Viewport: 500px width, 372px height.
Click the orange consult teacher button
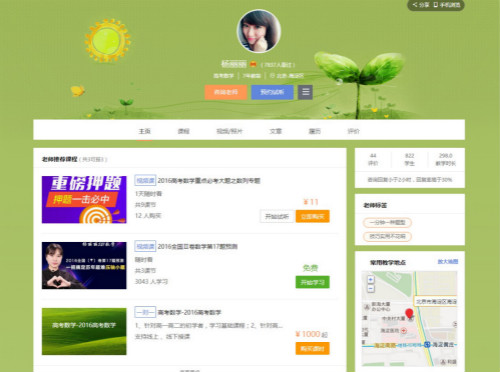click(x=226, y=92)
